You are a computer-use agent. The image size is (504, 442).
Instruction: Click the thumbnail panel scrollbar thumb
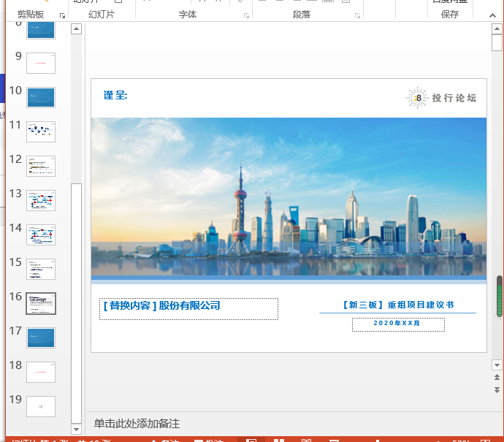[x=76, y=303]
